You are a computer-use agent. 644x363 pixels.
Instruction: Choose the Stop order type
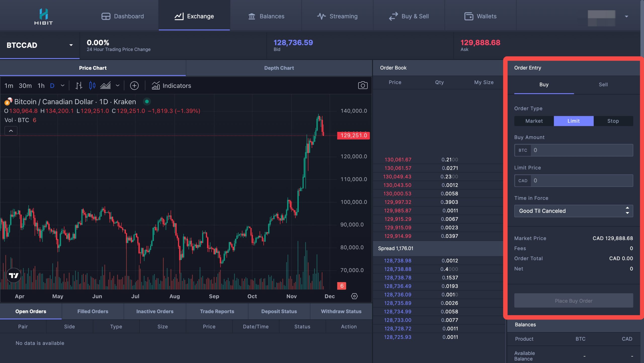click(x=613, y=121)
